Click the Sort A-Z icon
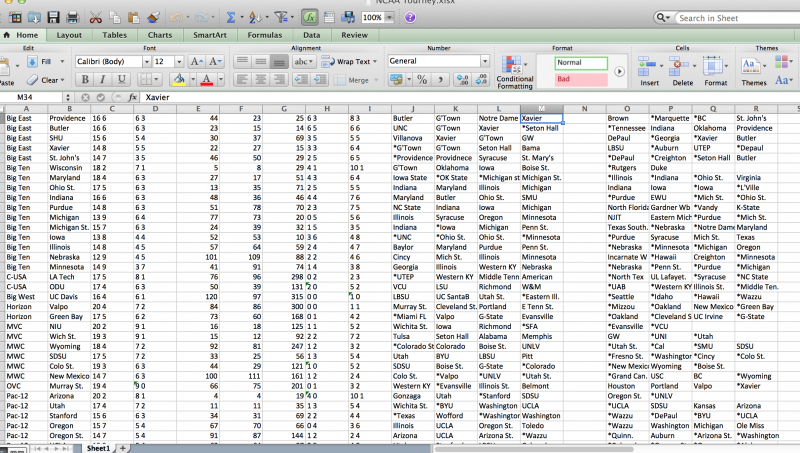The image size is (800, 453). coord(255,17)
